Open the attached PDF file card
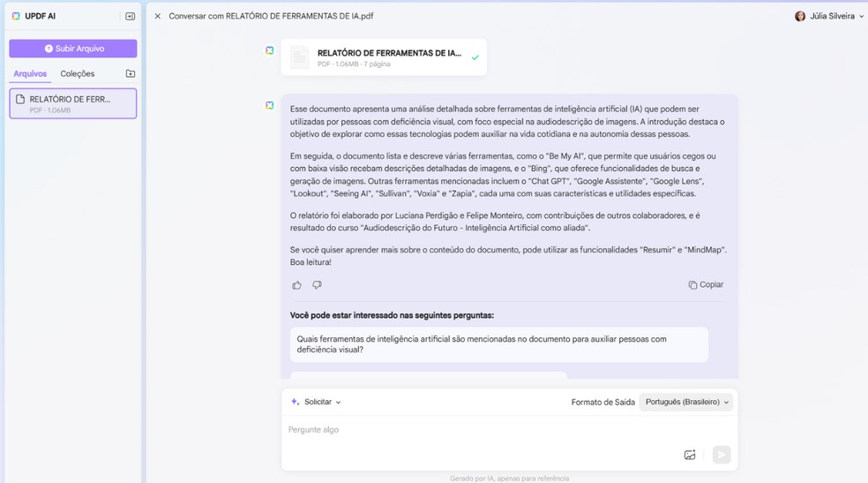The height and width of the screenshot is (483, 868). 384,57
